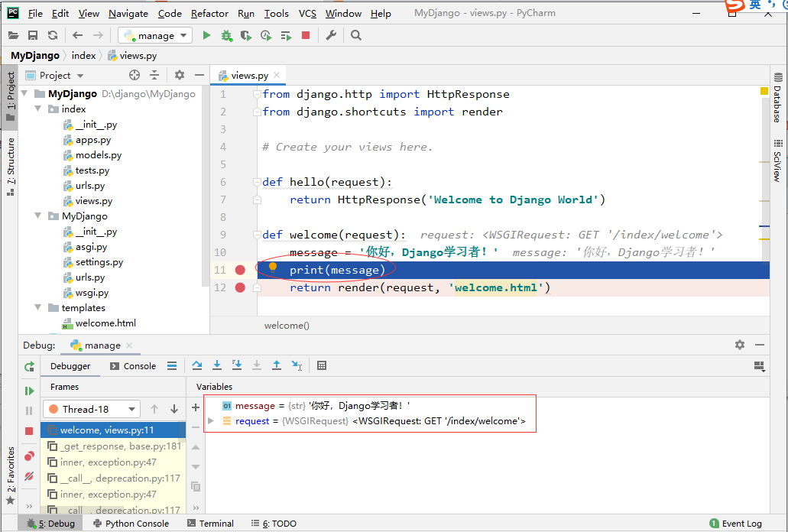Click the Concurrency Diagram run icon
Viewport: 788px width, 532px height.
coord(286,35)
